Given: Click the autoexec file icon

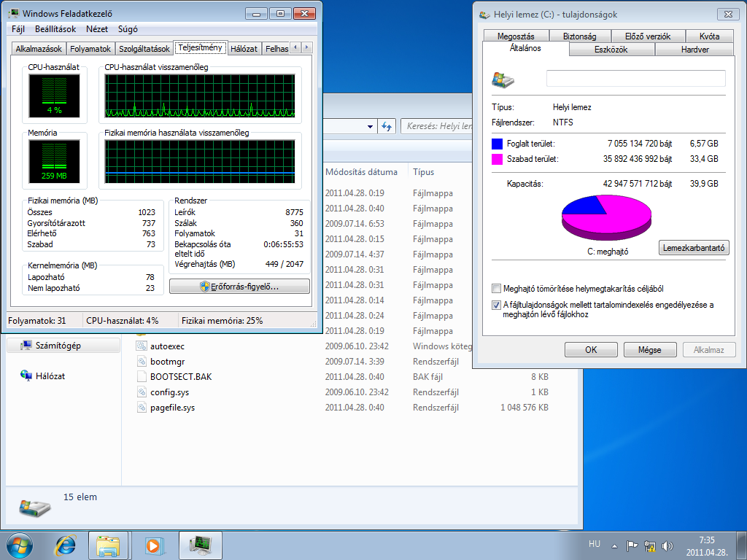Looking at the screenshot, I should [142, 346].
